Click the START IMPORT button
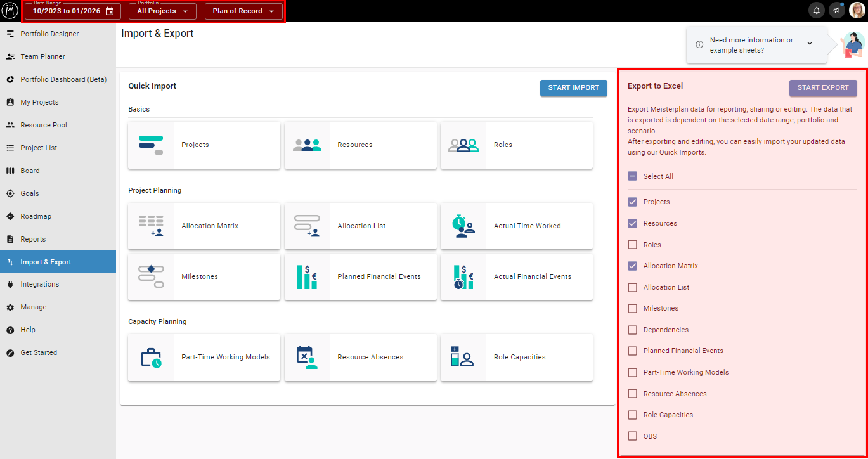This screenshot has width=868, height=459. (574, 88)
